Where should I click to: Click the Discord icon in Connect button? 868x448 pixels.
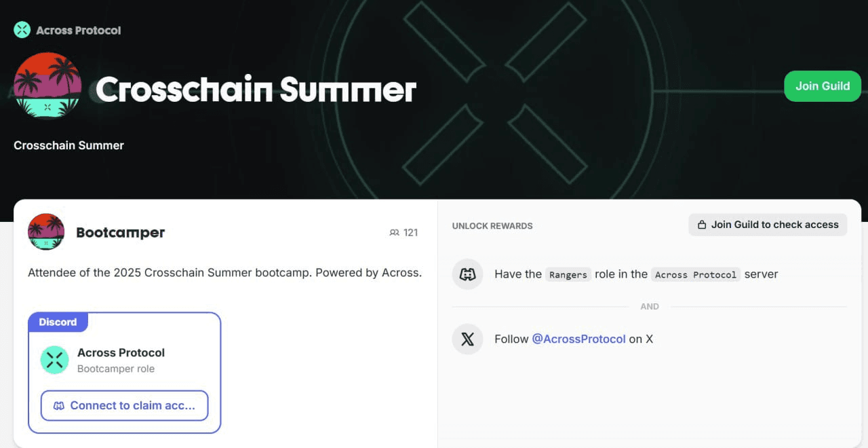click(59, 406)
